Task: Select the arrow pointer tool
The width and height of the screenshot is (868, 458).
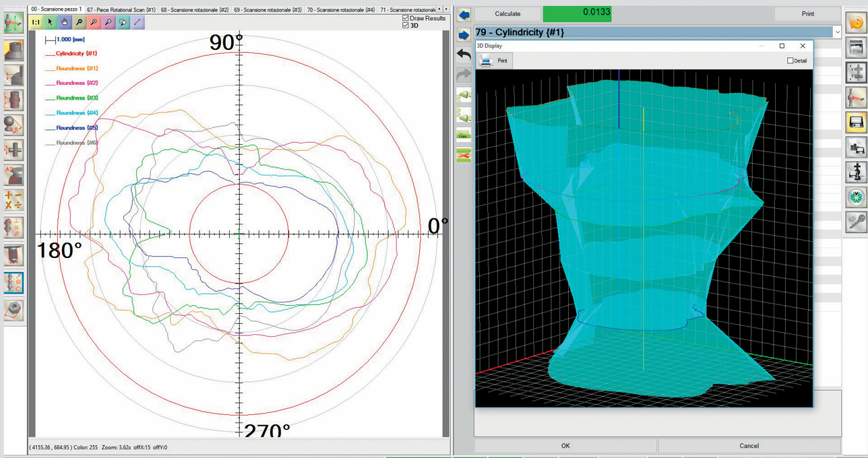Action: tap(51, 22)
